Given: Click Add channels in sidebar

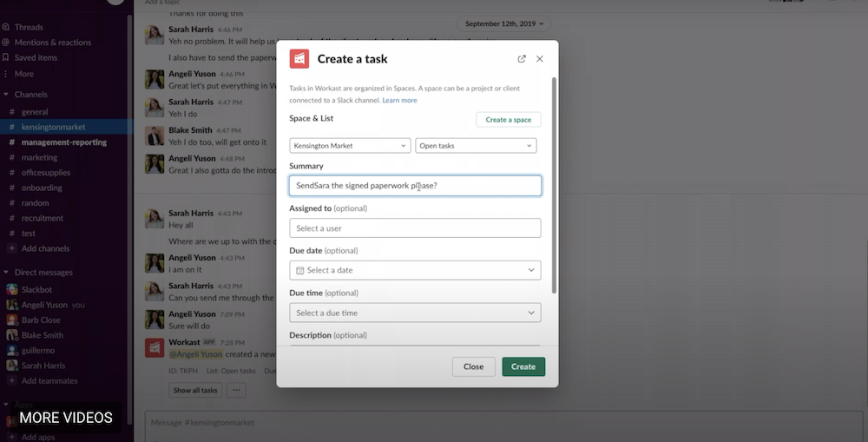Looking at the screenshot, I should pyautogui.click(x=45, y=248).
